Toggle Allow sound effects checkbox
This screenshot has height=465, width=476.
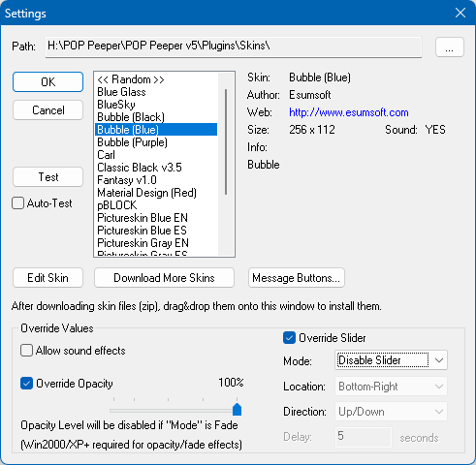click(x=26, y=351)
